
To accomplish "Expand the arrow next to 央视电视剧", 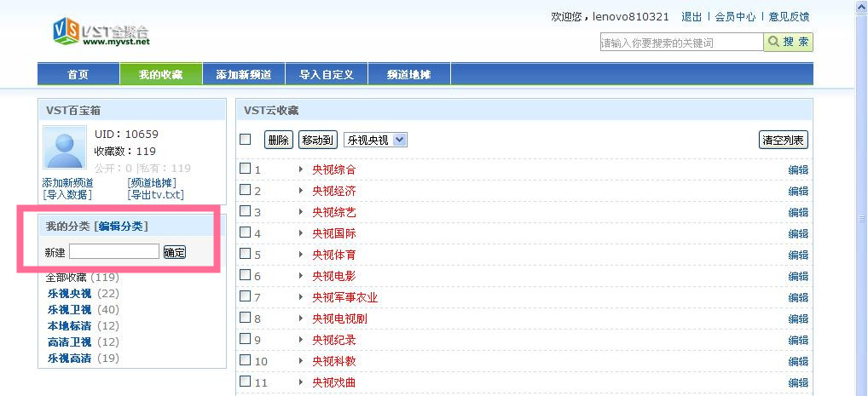I will (x=301, y=319).
